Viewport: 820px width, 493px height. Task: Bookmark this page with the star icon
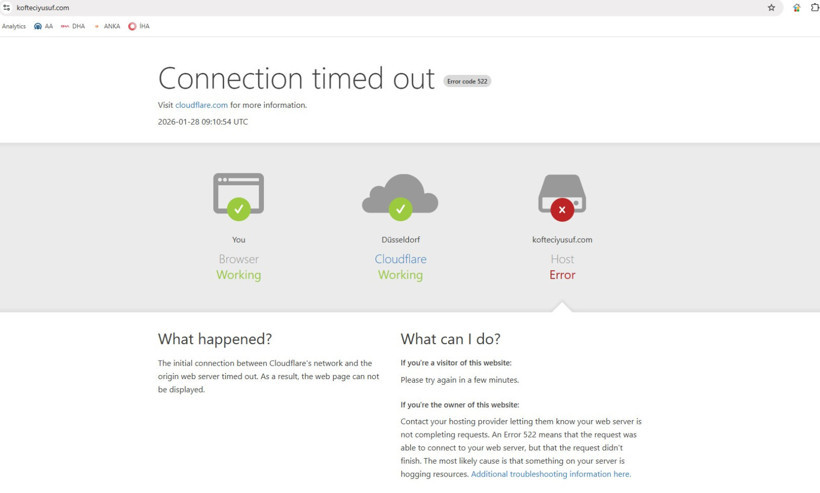pos(771,8)
